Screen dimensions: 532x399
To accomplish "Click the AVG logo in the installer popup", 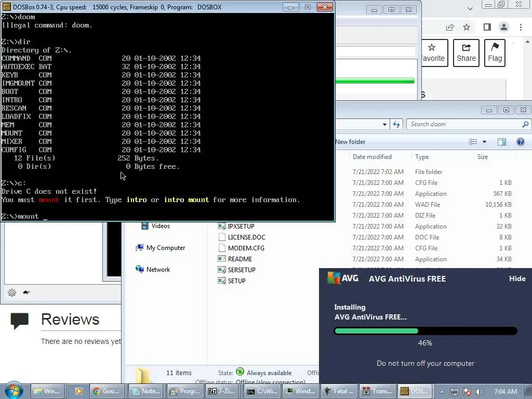I will point(343,278).
